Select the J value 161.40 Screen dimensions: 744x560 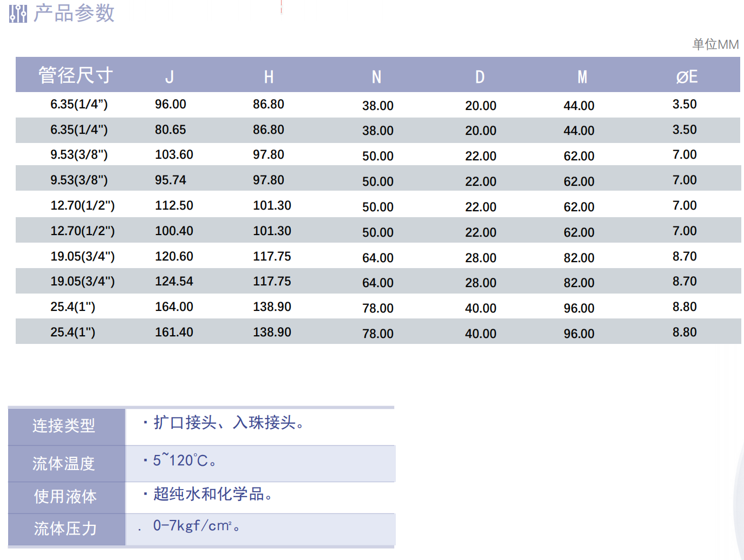click(x=174, y=332)
